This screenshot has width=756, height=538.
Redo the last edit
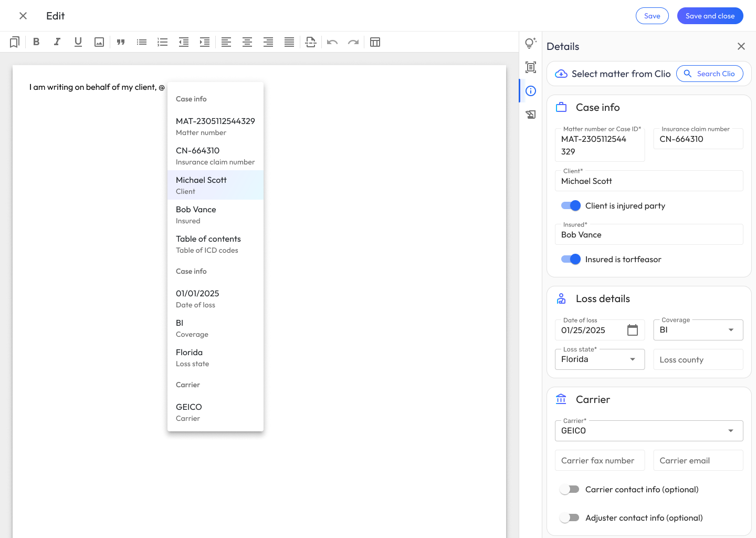[x=353, y=42]
